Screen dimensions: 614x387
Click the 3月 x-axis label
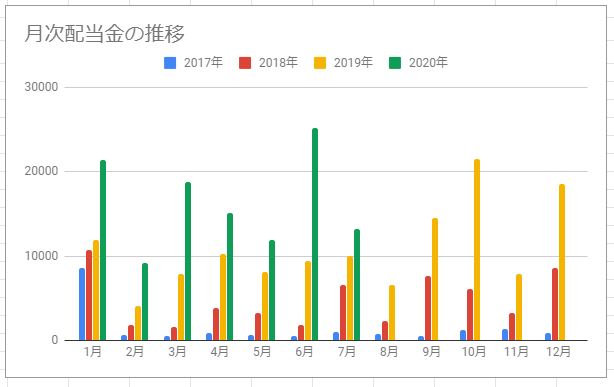coord(177,352)
